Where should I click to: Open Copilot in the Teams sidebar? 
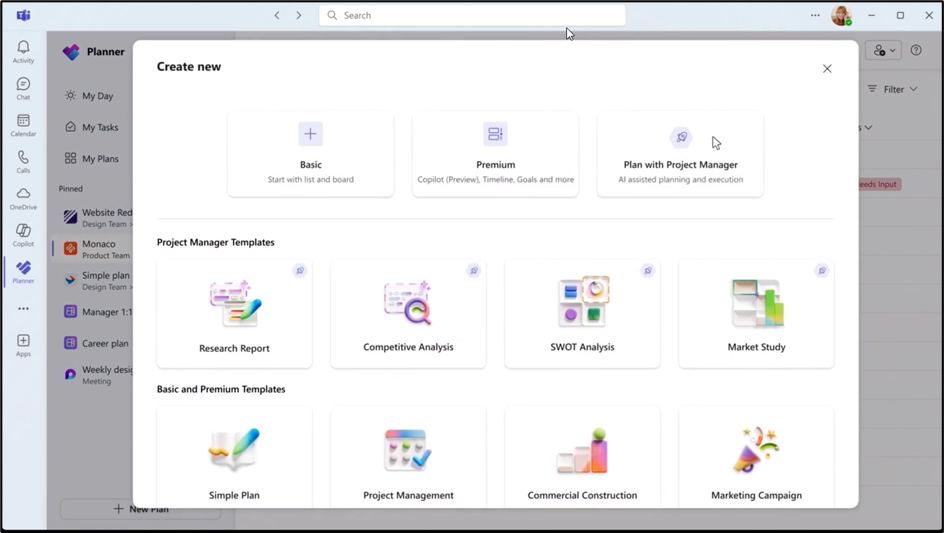(x=23, y=235)
